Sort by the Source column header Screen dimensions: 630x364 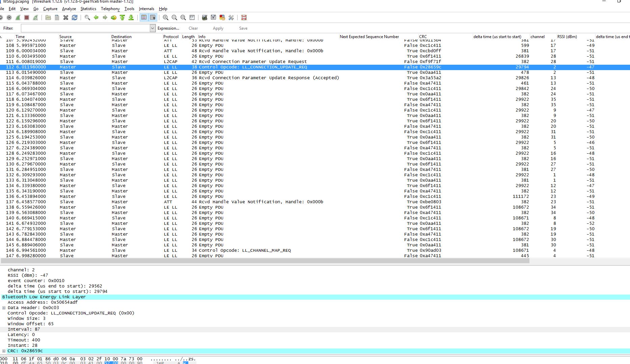tap(85, 37)
